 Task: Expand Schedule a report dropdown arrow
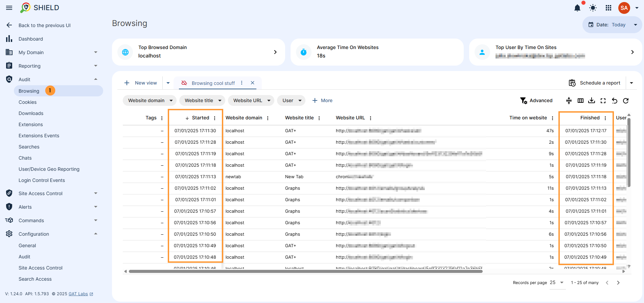coord(631,83)
